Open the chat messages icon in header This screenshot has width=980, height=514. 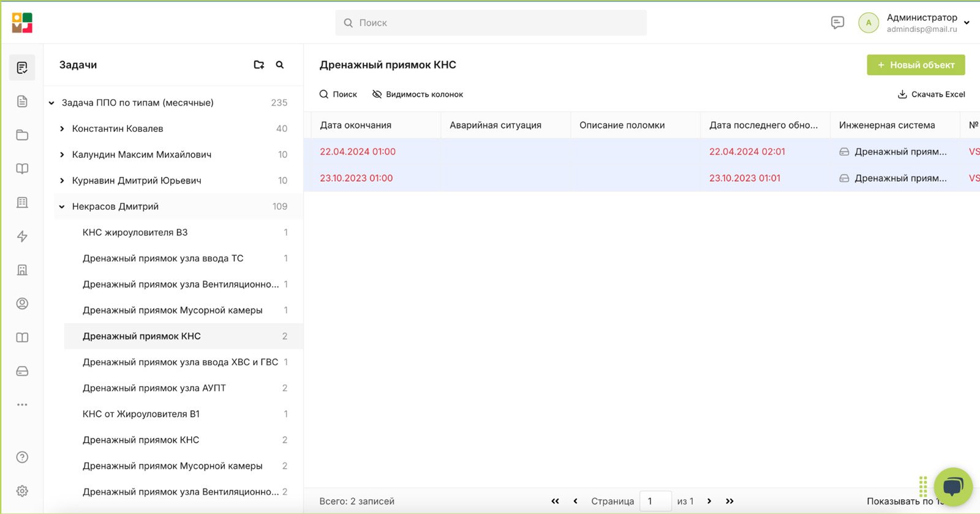[x=837, y=23]
